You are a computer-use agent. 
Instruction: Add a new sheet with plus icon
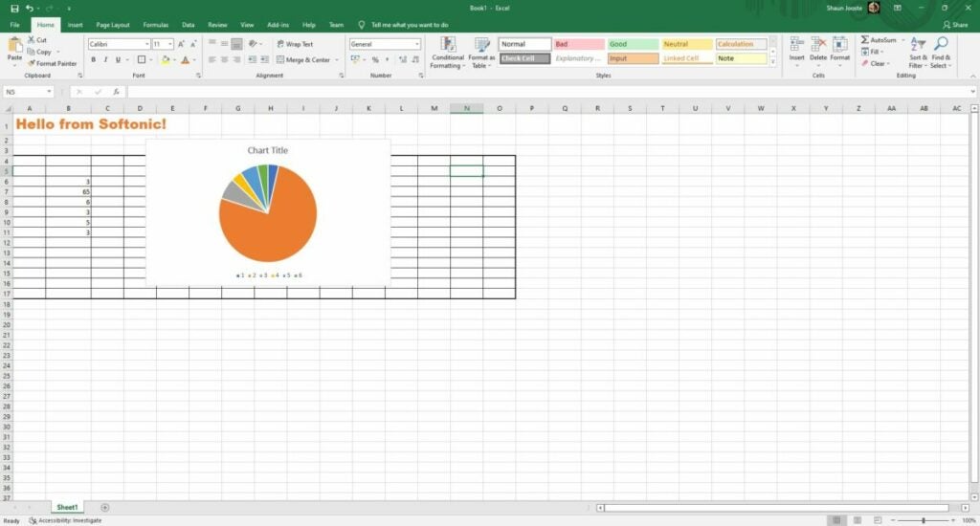point(105,507)
